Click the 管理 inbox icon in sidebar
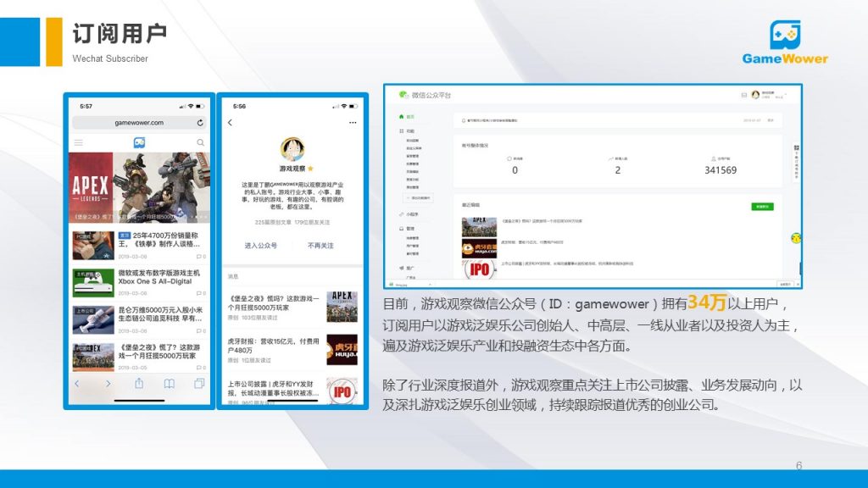 (401, 229)
